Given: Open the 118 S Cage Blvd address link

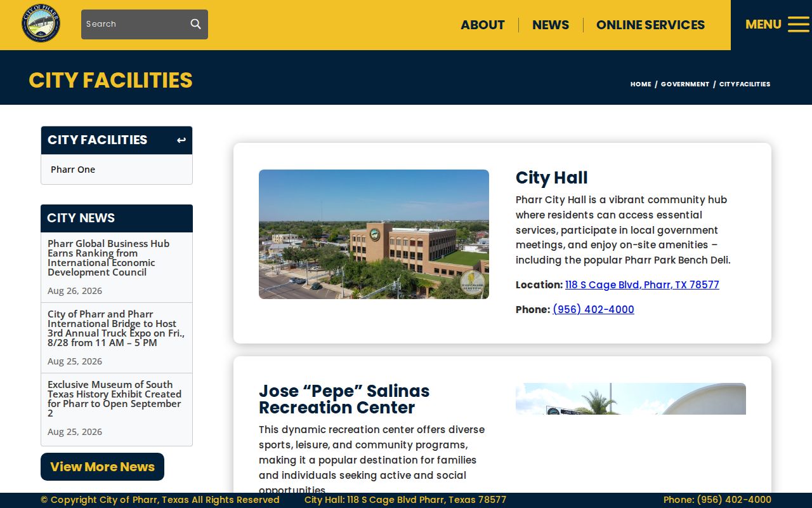Looking at the screenshot, I should (x=642, y=284).
